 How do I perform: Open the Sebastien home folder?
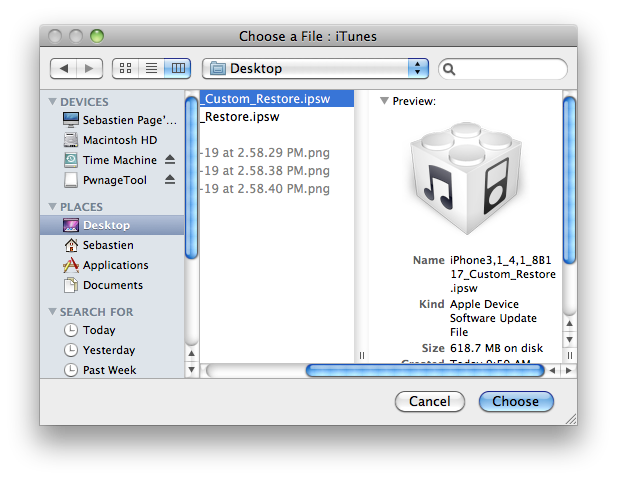coord(112,245)
